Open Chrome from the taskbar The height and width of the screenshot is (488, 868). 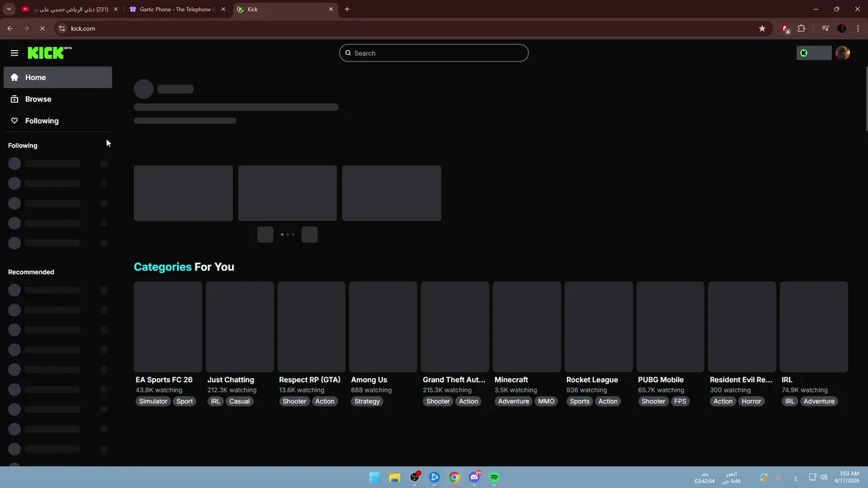point(454,477)
